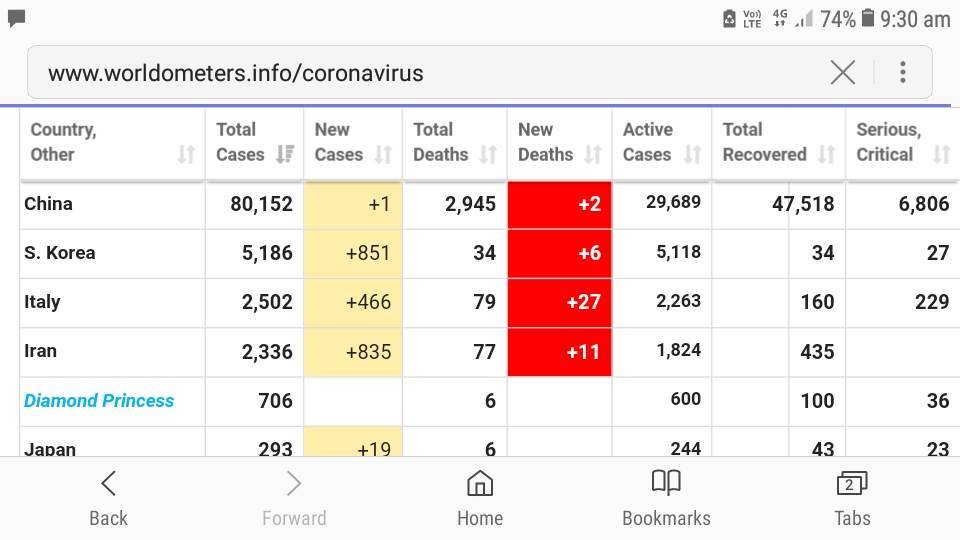This screenshot has height=540, width=960.
Task: Sort by Serious, Critical column header
Action: [x=940, y=154]
